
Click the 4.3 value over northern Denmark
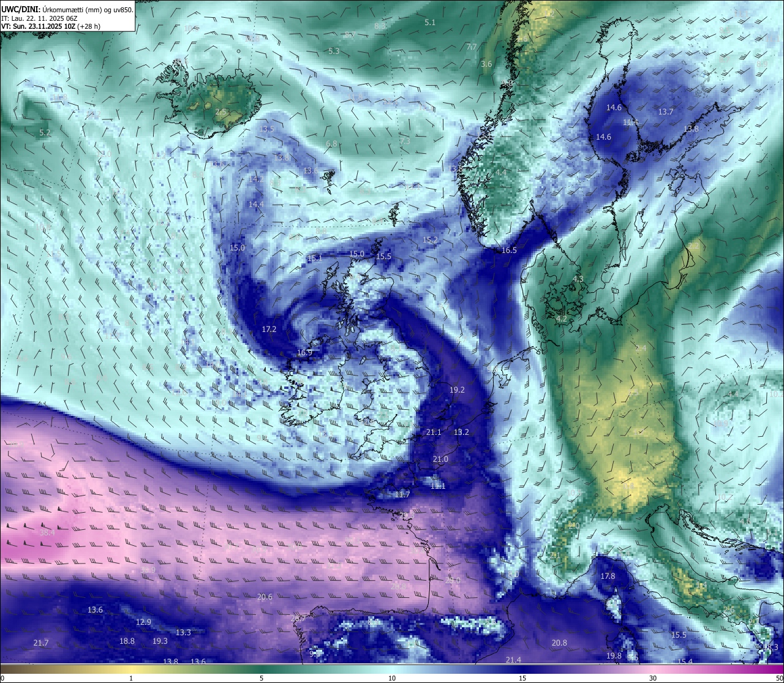click(578, 279)
